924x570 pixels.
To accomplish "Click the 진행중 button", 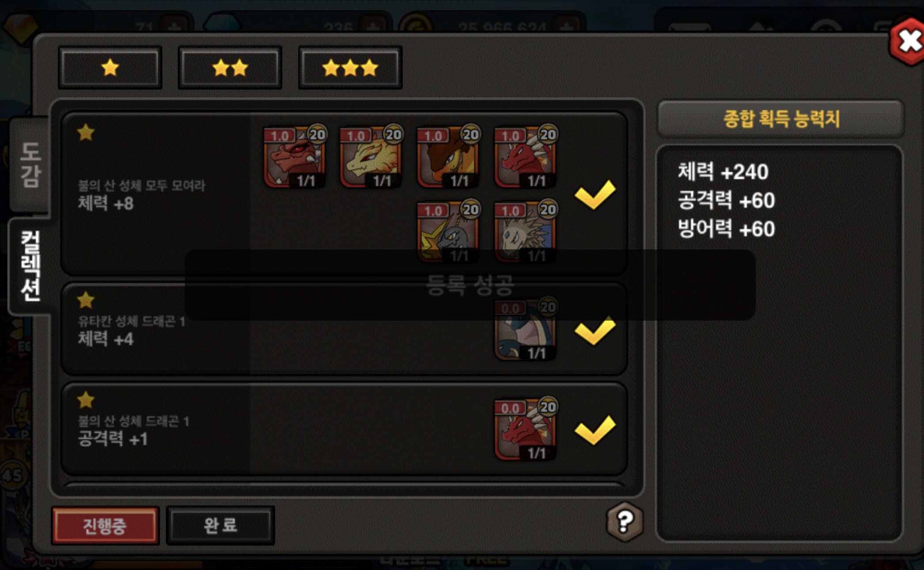I will (x=105, y=525).
